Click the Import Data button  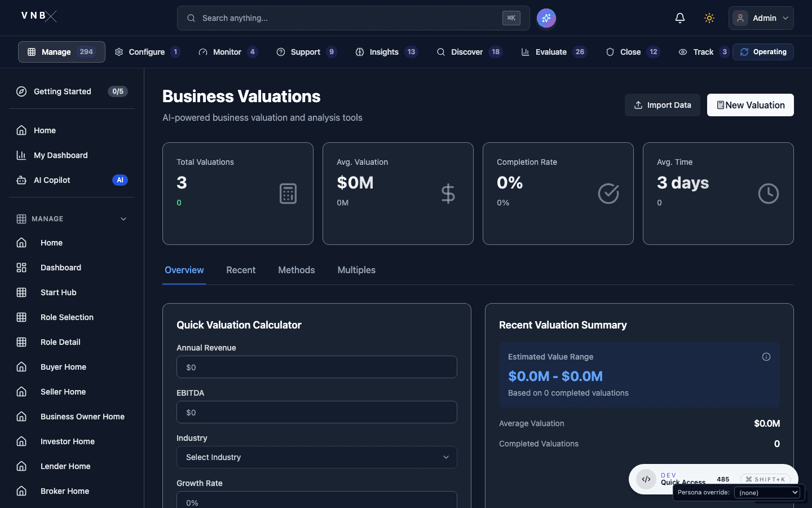point(663,105)
